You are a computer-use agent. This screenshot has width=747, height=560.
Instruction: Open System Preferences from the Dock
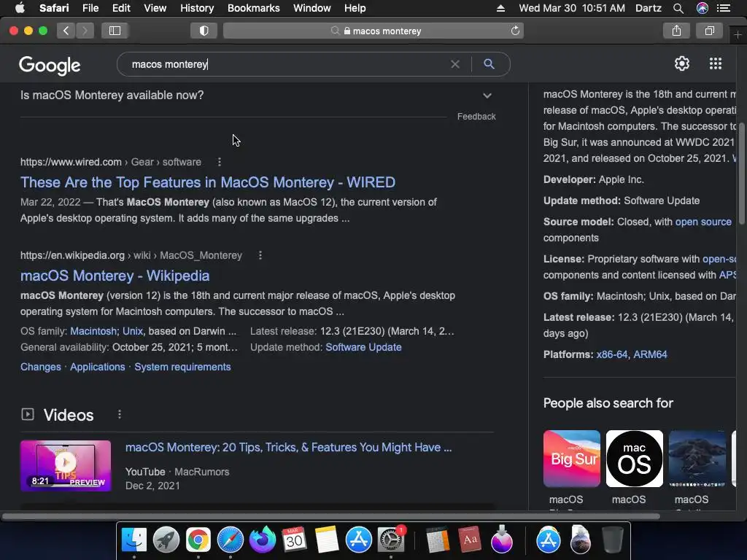[x=391, y=540]
